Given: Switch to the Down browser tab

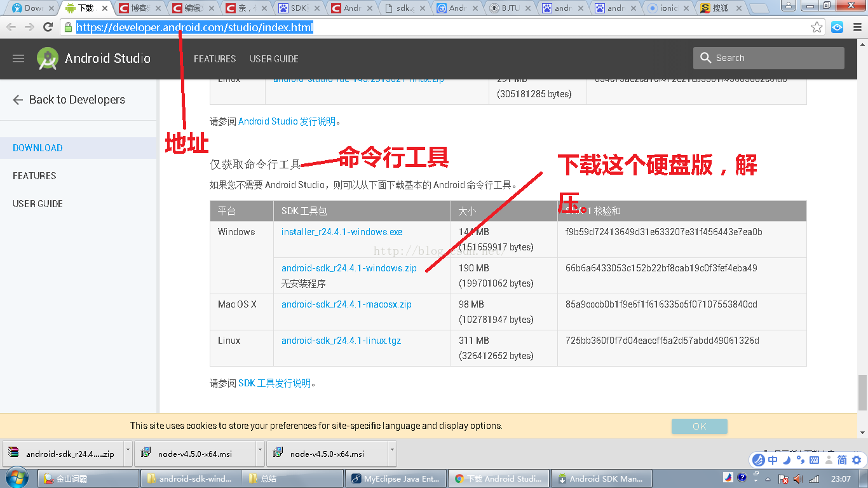Looking at the screenshot, I should point(32,8).
